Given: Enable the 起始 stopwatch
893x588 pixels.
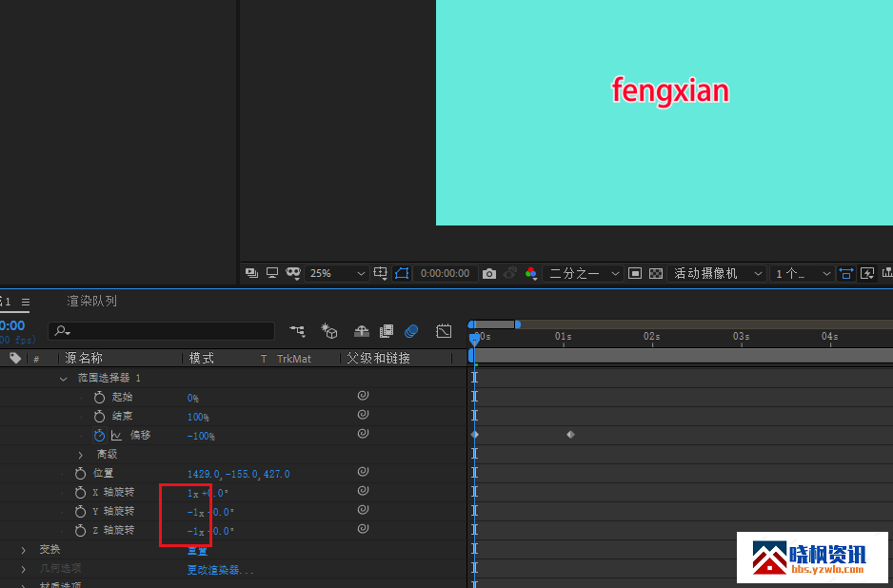Looking at the screenshot, I should (99, 398).
